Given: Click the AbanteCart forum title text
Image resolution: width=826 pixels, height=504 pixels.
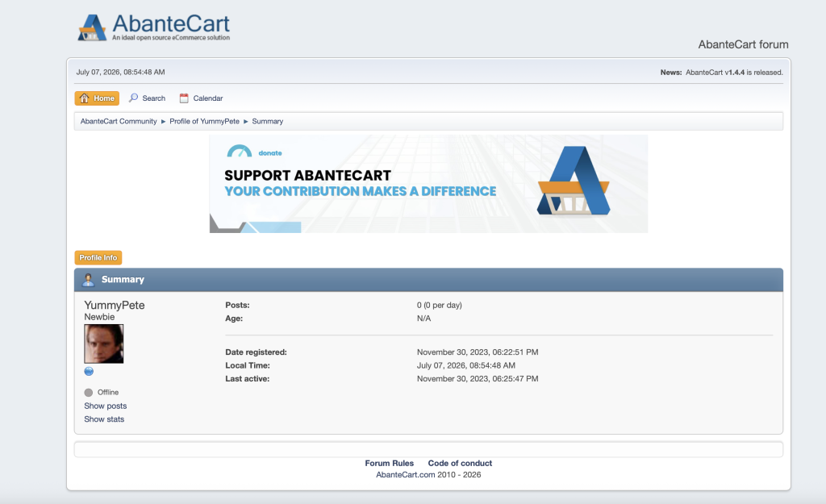Looking at the screenshot, I should click(x=743, y=45).
